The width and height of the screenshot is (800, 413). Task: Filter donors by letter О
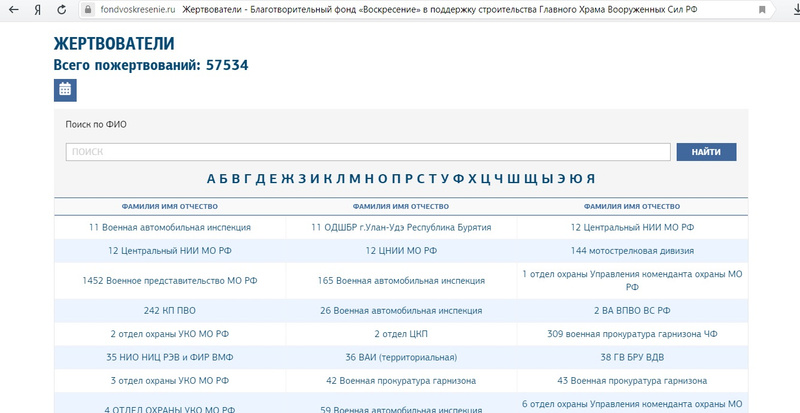383,179
